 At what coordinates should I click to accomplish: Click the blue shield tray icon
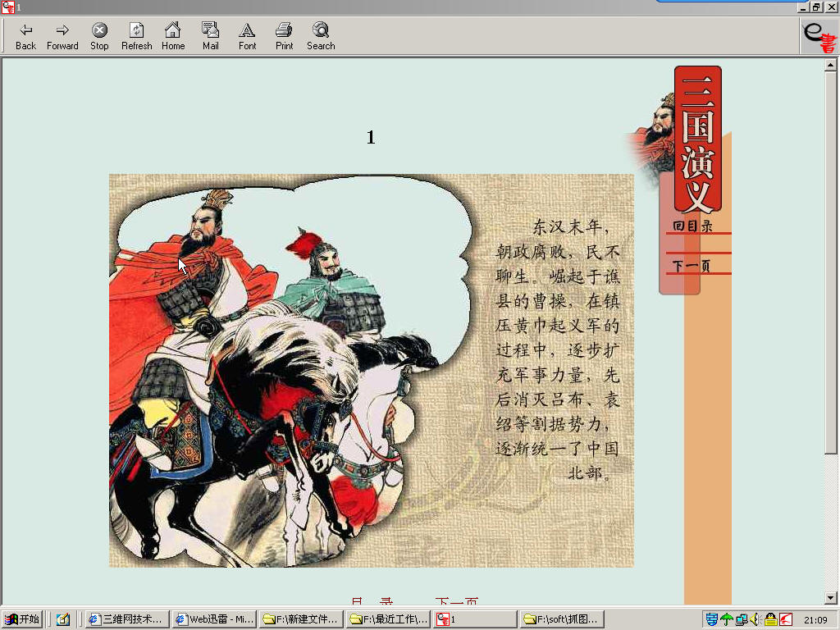coord(712,619)
